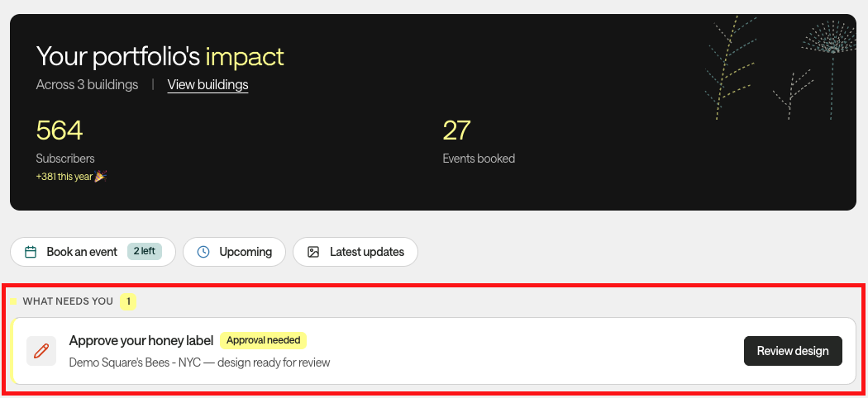This screenshot has height=398, width=868.
Task: Click the Review design button
Action: 793,351
